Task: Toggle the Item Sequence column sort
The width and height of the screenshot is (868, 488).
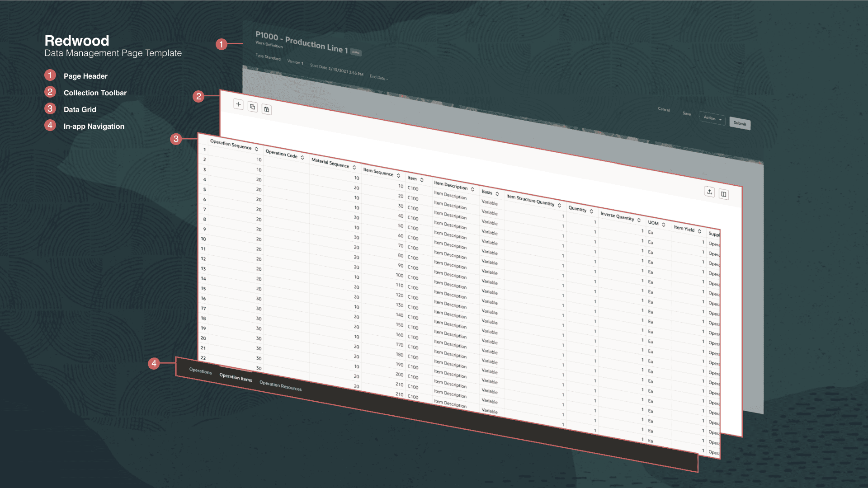Action: pyautogui.click(x=399, y=175)
